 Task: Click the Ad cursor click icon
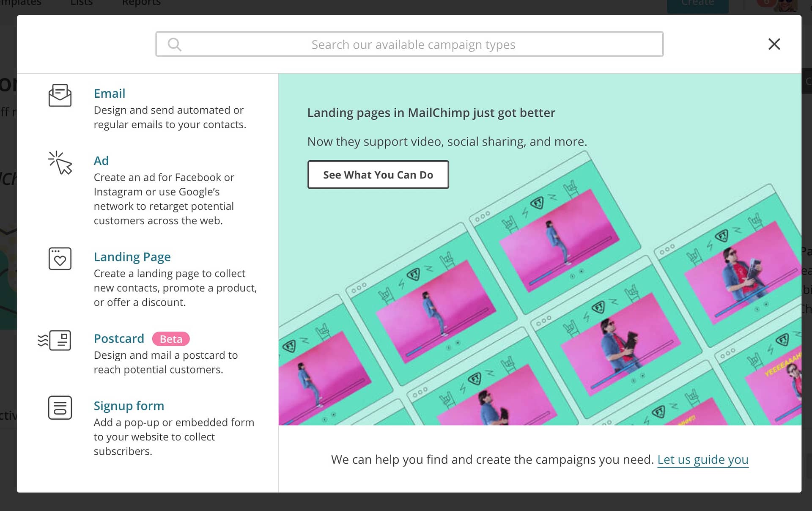pos(60,163)
